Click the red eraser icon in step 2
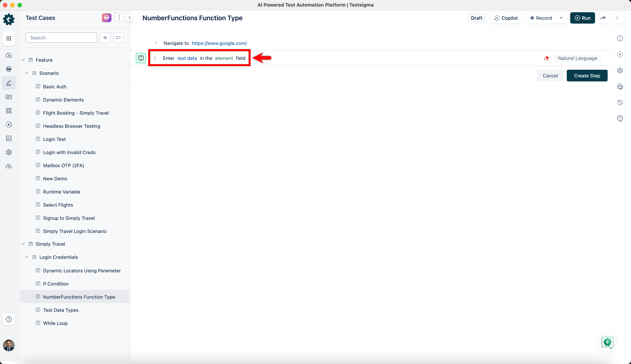 546,58
